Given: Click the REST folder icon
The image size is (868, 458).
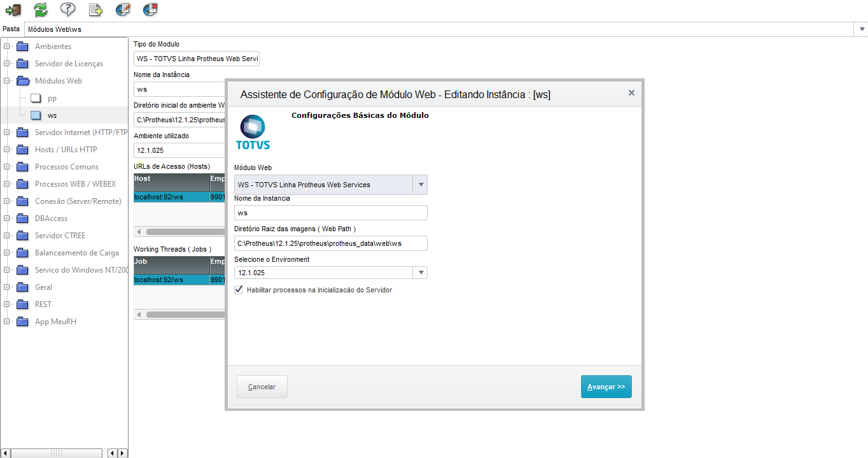Looking at the screenshot, I should (23, 304).
